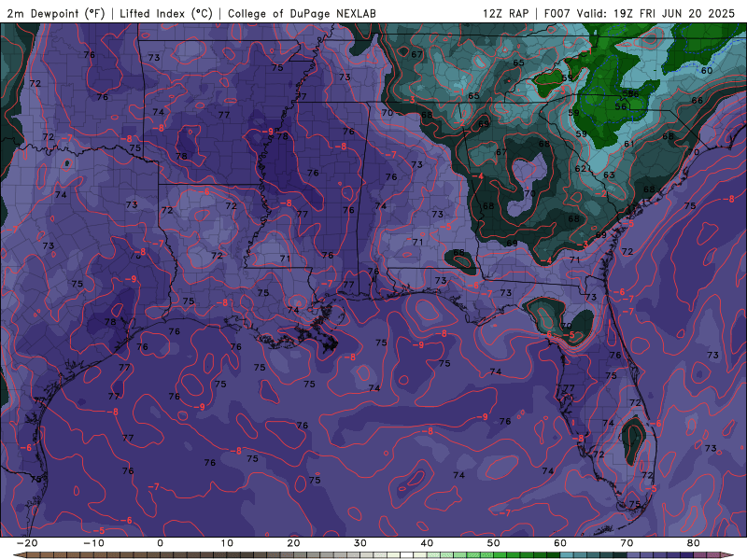This screenshot has height=560, width=747.
Task: Click the 66 dewpoint value on the map
Action: 697,101
